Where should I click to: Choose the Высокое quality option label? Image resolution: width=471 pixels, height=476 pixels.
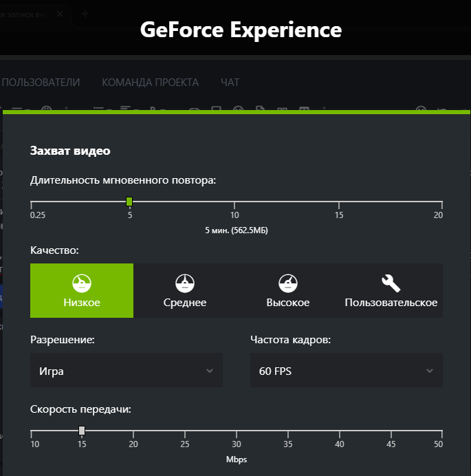(x=287, y=303)
